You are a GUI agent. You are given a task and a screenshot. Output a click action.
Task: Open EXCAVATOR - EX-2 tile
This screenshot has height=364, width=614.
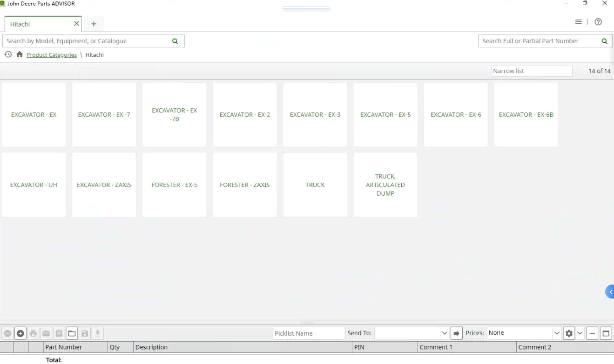coord(245,114)
